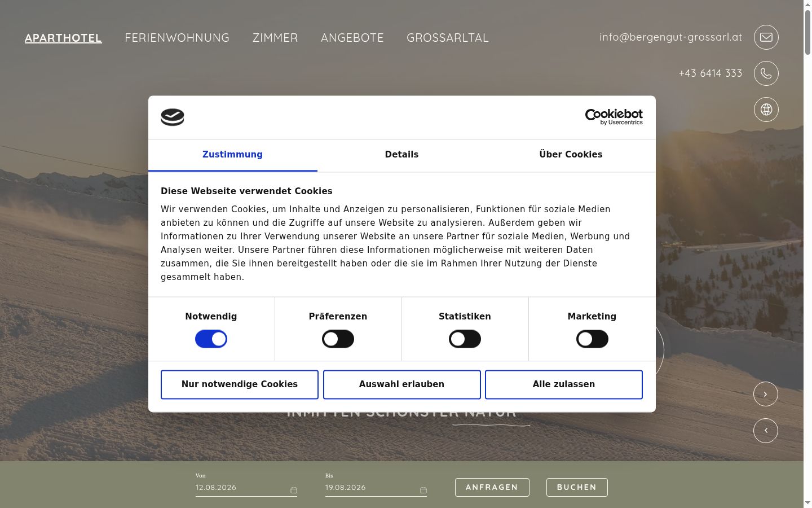Viewport: 812px width, 508px height.
Task: Enable the Statistiken cookies switch
Action: tap(465, 339)
